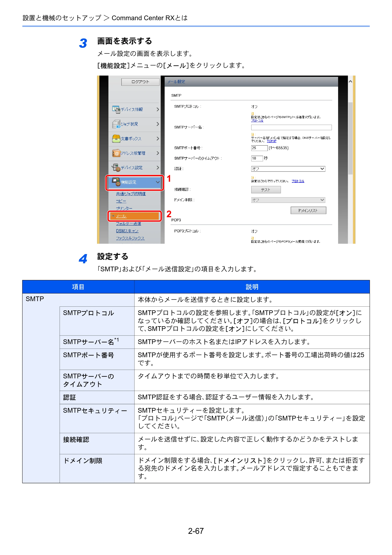Click the scrollbar up arrow
The image size is (392, 555).
tap(350, 82)
